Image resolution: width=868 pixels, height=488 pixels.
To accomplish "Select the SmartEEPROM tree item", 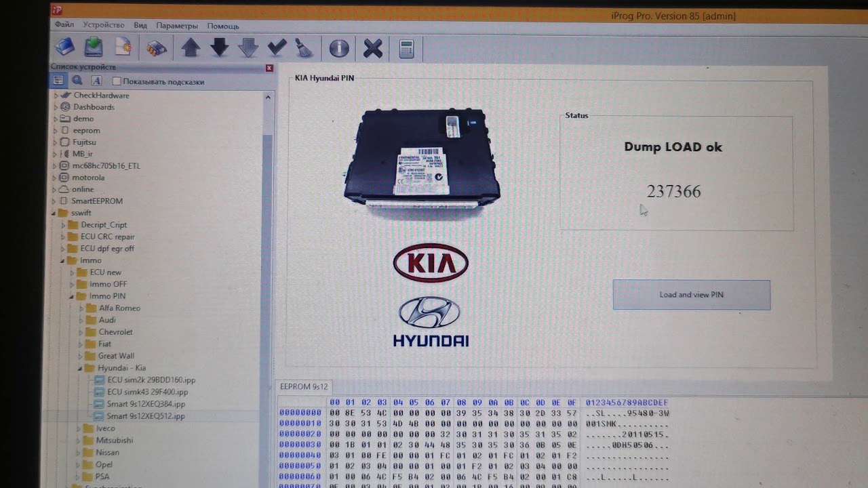I will pos(97,201).
